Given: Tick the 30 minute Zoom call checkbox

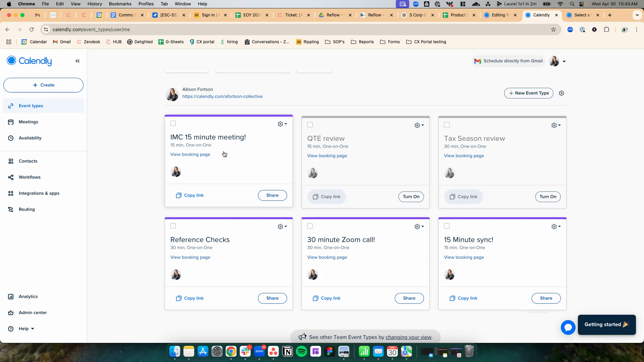Looking at the screenshot, I should [310, 226].
